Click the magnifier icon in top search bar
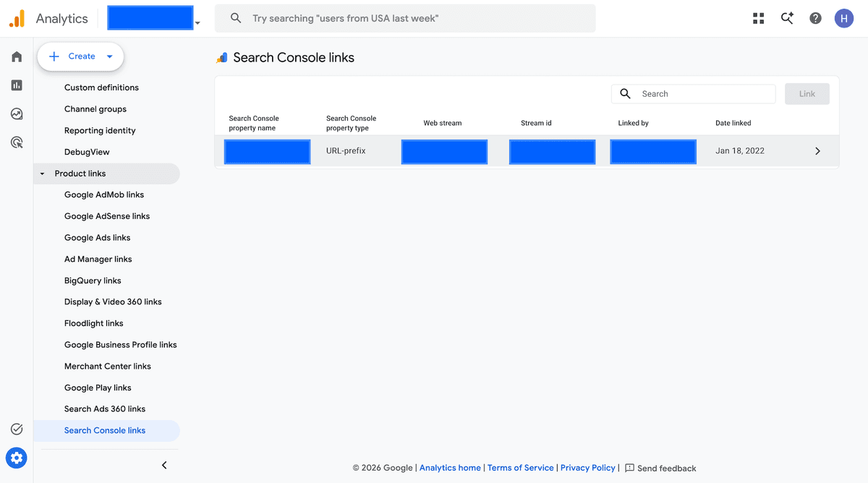The image size is (868, 483). click(x=236, y=18)
